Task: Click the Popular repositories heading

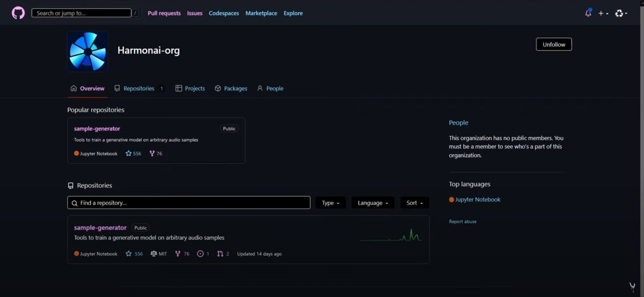Action: click(96, 110)
